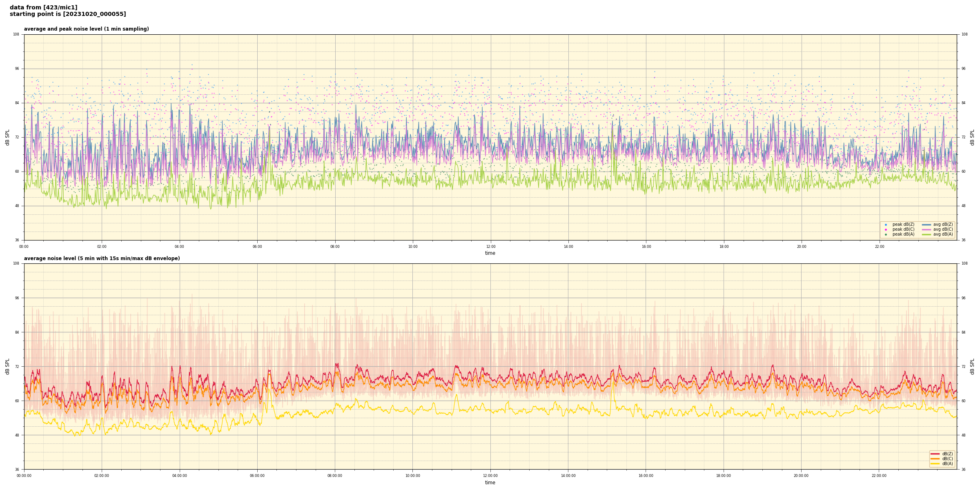Click the peak dB(A) green legend dot
The height and width of the screenshot is (490, 980).
pos(886,234)
